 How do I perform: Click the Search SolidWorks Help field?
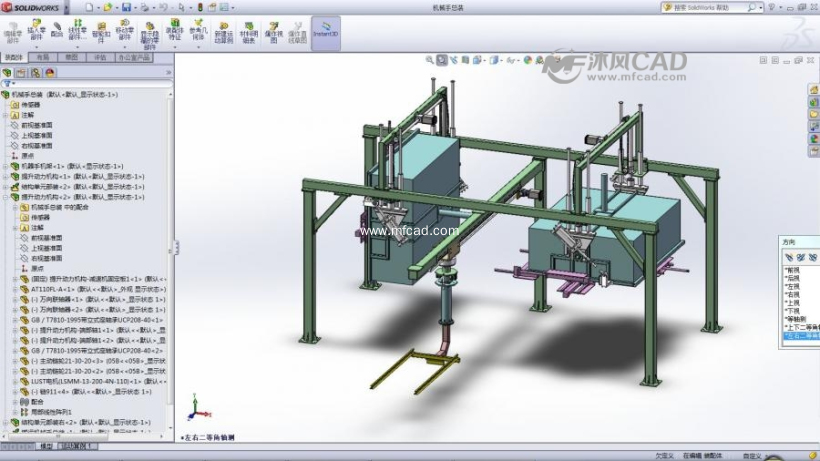pyautogui.click(x=705, y=7)
